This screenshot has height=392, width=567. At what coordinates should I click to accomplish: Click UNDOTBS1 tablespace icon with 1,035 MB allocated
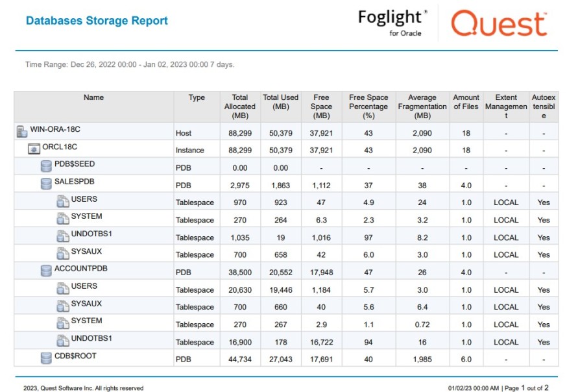tap(63, 236)
